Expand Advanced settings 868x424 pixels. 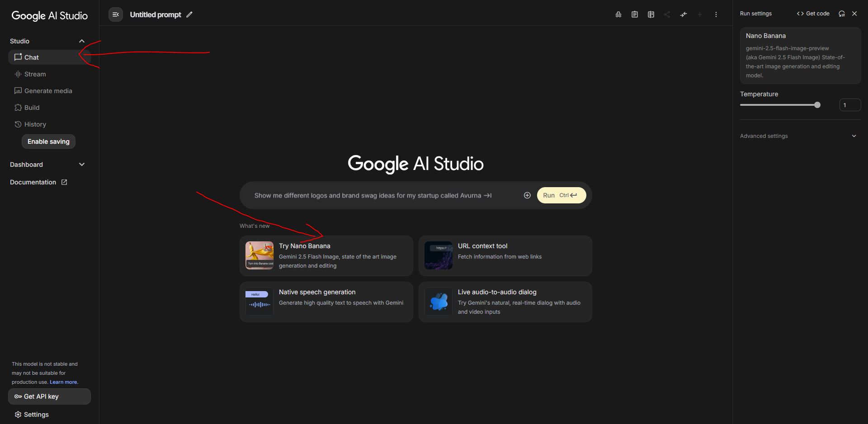[854, 136]
